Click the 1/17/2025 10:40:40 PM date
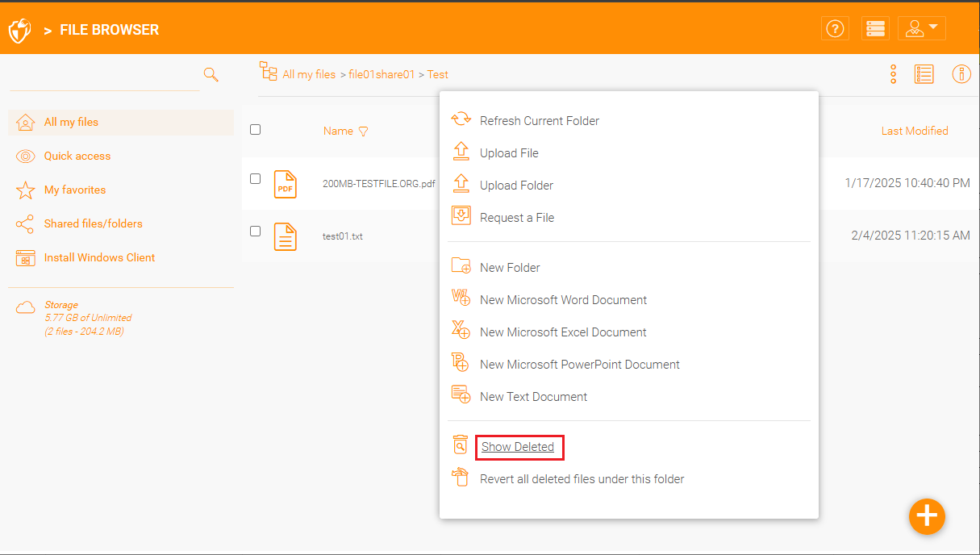 click(x=907, y=183)
